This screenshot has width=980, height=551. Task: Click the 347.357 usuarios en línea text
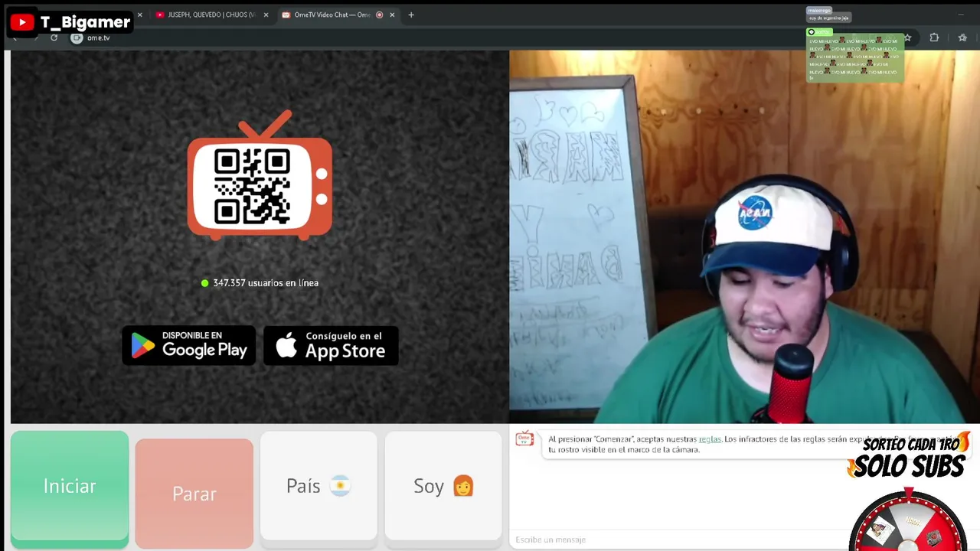[266, 283]
